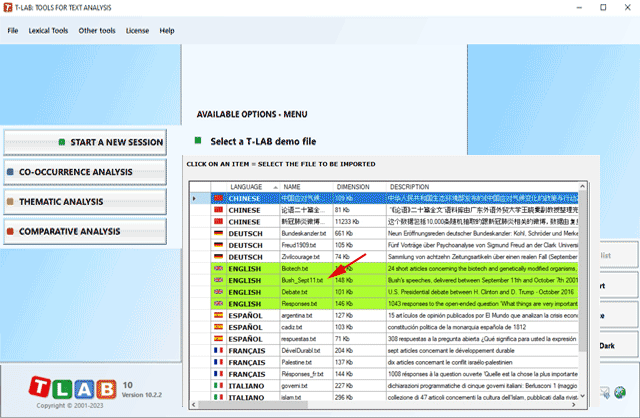Open Comparative Analysis
Viewport: 640px width, 418px height.
(x=85, y=231)
